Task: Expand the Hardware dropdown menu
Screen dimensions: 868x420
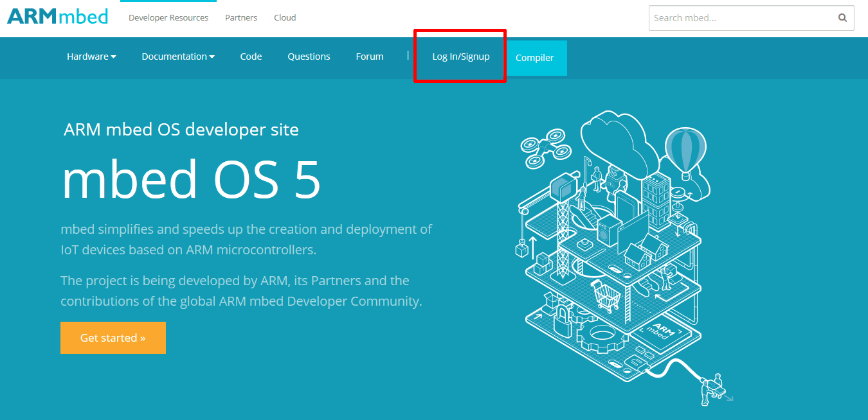Action: tap(91, 57)
